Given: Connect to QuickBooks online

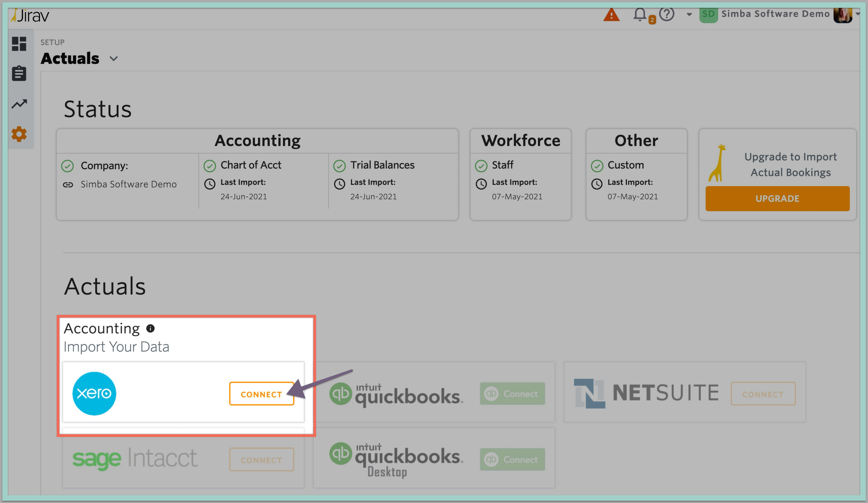Looking at the screenshot, I should [512, 394].
